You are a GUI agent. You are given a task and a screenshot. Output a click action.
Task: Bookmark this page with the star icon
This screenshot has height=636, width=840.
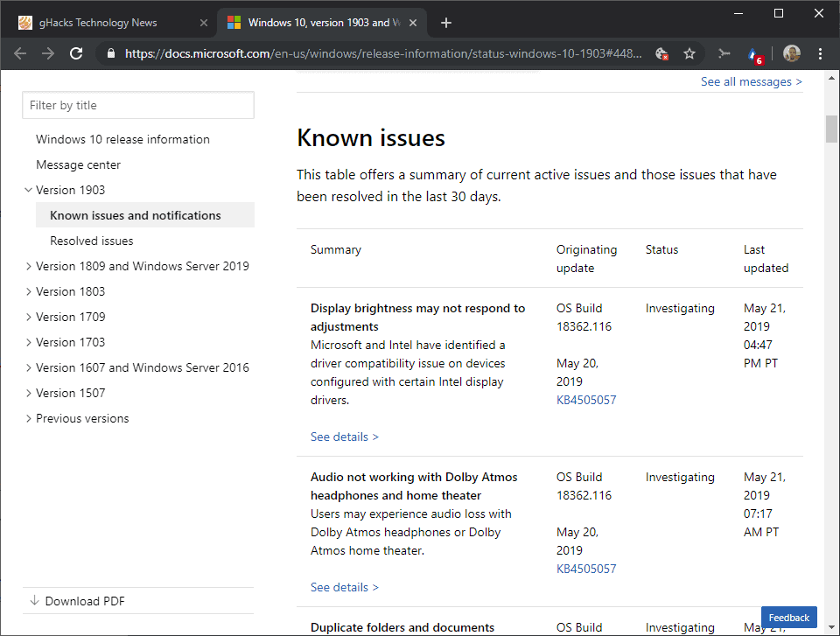click(689, 53)
